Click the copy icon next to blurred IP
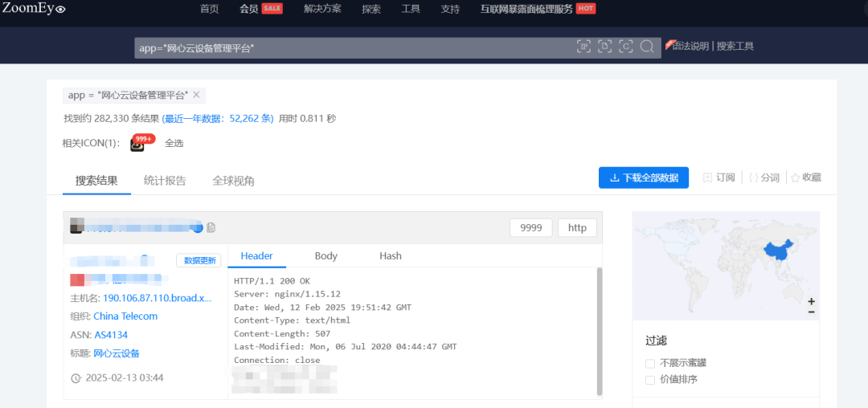Image resolution: width=868 pixels, height=408 pixels. 211,227
